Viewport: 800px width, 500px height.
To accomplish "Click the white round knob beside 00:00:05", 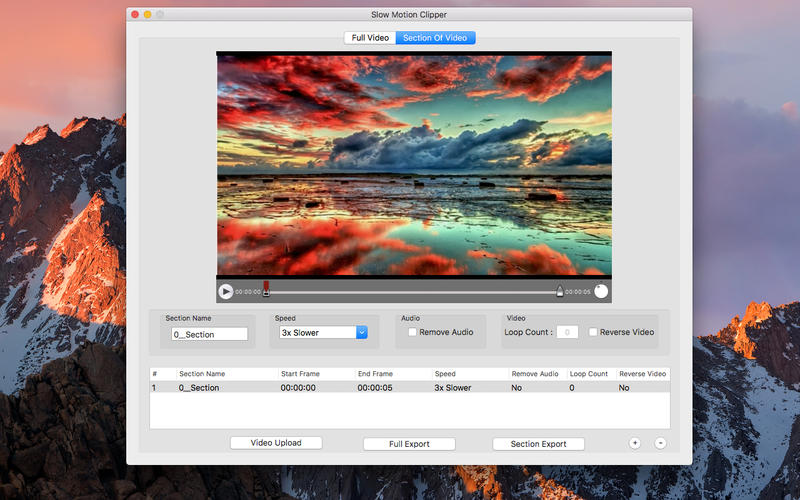I will [601, 291].
